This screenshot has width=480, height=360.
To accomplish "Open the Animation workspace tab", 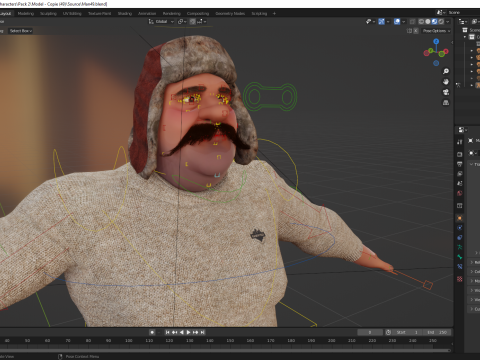I will click(x=147, y=13).
